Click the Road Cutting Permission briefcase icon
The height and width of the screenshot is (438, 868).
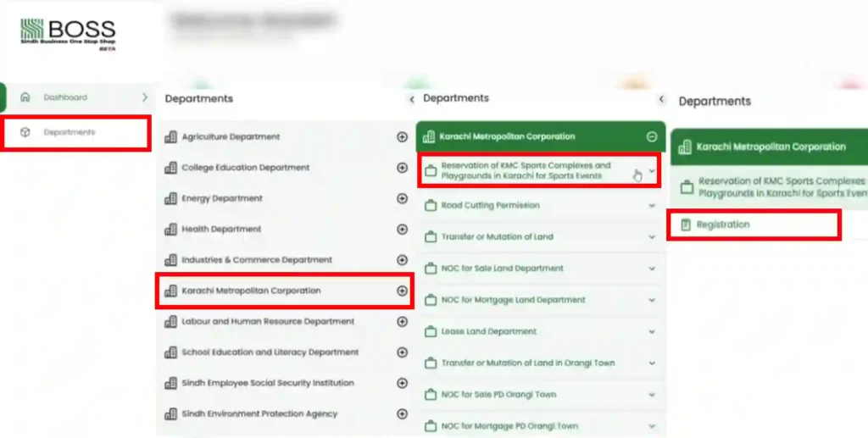(430, 206)
